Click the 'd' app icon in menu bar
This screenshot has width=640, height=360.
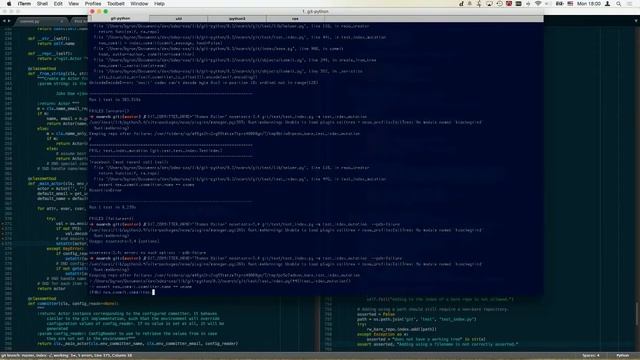(461, 4)
